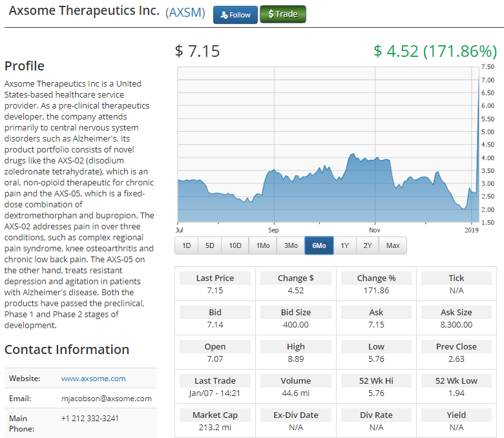Click the green $ 4.52 (171.86%) change

click(x=436, y=52)
